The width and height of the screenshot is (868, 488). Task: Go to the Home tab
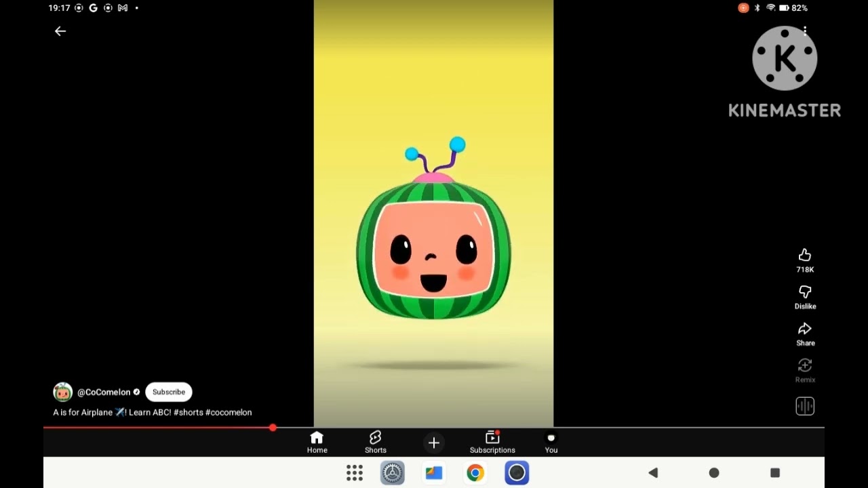tap(317, 442)
